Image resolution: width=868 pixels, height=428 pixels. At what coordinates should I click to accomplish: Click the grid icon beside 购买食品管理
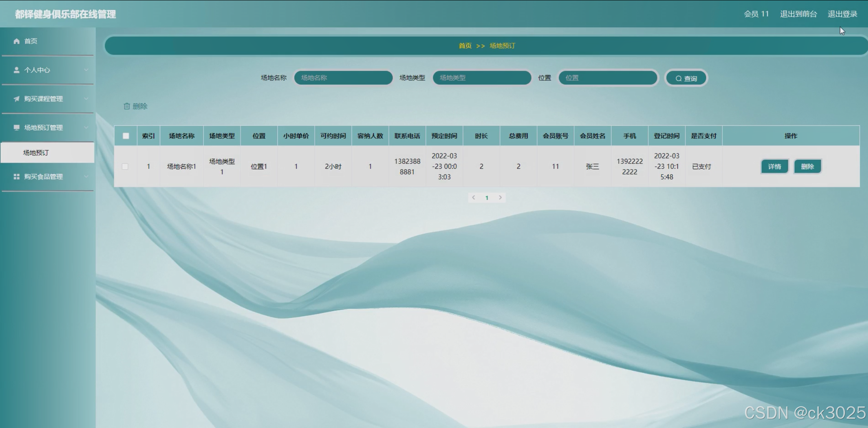[17, 177]
